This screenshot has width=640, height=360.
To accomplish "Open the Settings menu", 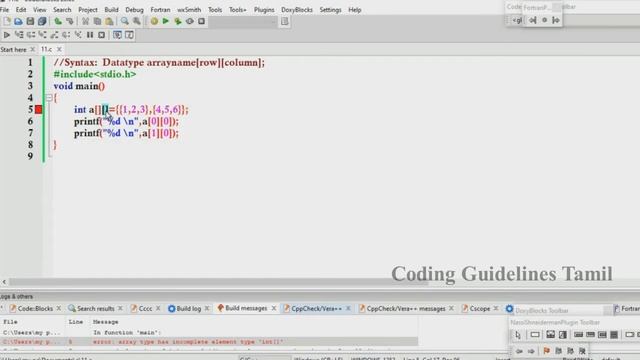I will coord(330,10).
